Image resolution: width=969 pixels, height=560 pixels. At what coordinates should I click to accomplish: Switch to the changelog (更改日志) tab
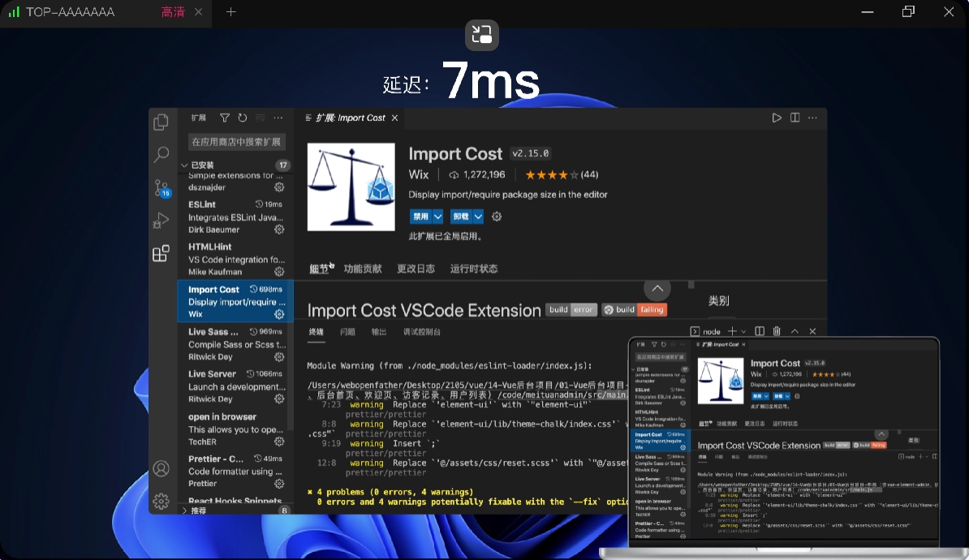[416, 269]
